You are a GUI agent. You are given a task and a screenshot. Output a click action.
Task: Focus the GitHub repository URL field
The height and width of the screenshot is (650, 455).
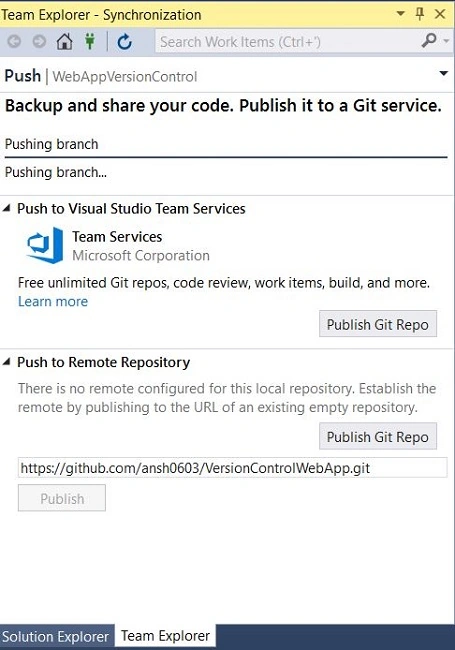(x=232, y=468)
